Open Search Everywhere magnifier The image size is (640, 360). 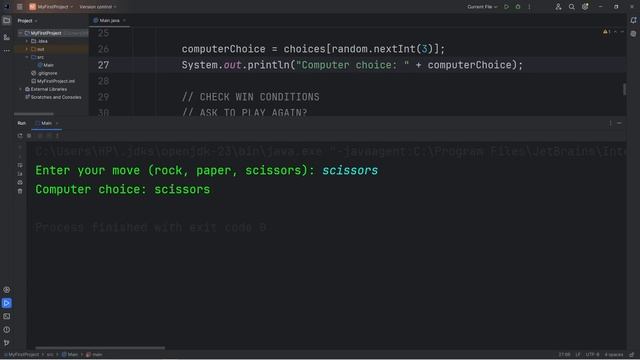click(x=572, y=7)
